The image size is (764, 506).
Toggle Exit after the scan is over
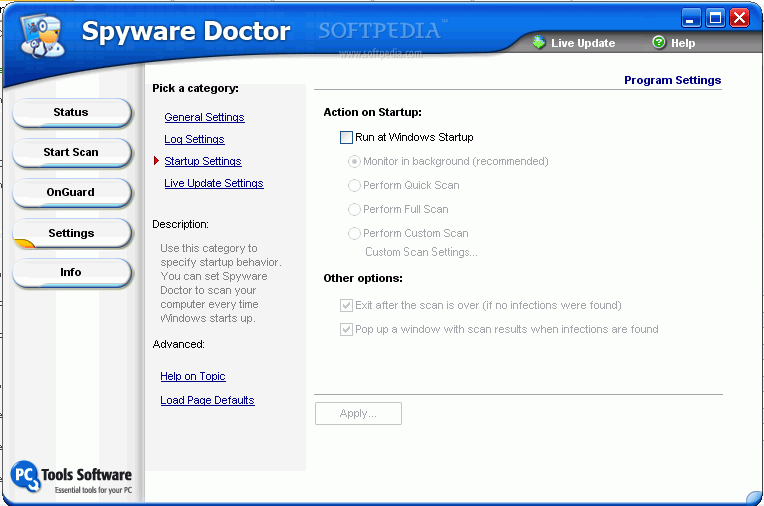click(x=346, y=306)
